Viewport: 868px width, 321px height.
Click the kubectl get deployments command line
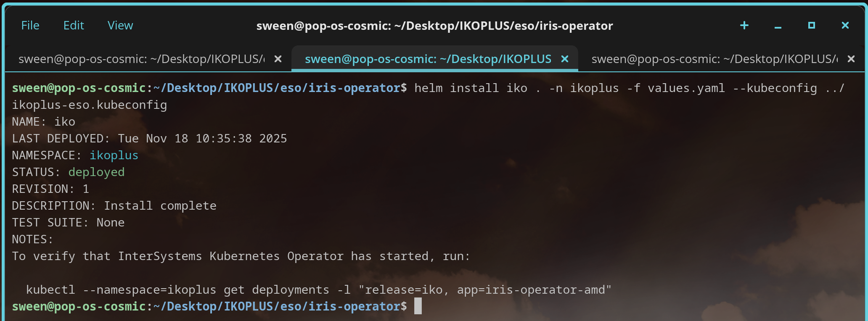pyautogui.click(x=318, y=290)
